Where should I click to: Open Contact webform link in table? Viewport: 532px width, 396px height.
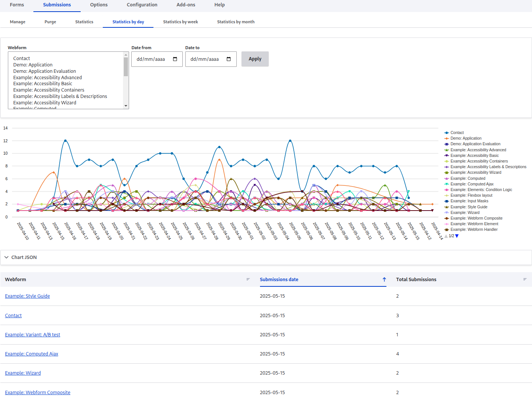(13, 316)
